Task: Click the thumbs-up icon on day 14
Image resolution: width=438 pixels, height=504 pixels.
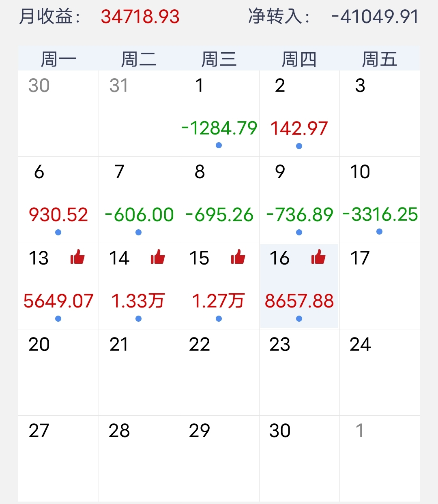Action: click(x=158, y=257)
